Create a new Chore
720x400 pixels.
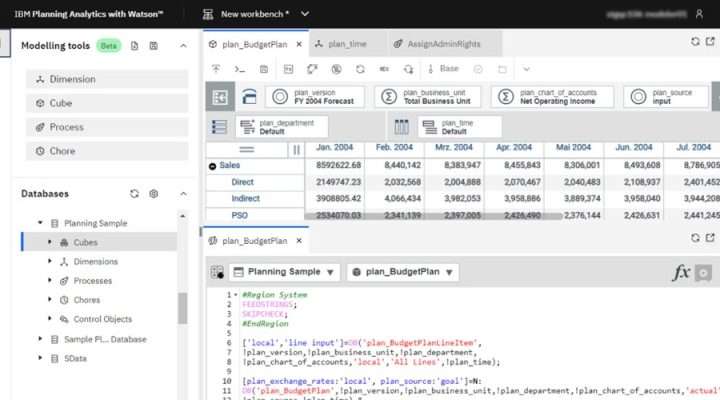point(107,151)
